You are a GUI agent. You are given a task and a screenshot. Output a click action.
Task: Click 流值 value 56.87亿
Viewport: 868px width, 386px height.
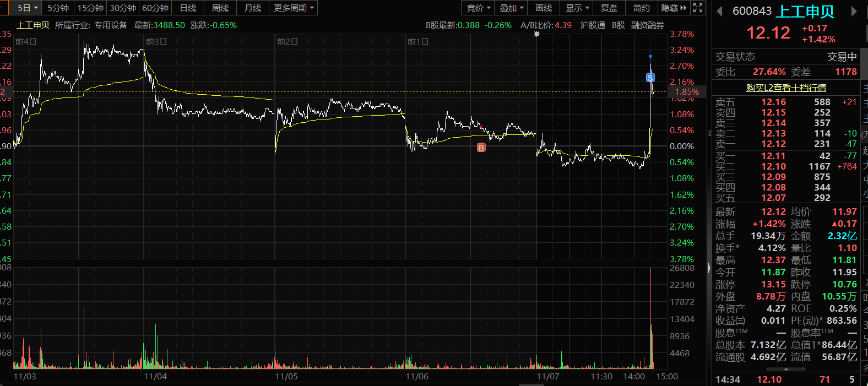(840, 357)
